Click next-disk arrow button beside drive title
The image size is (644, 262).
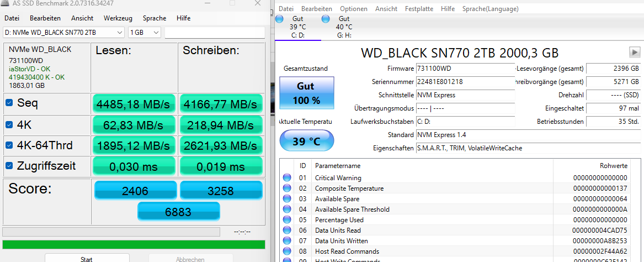pos(635,52)
